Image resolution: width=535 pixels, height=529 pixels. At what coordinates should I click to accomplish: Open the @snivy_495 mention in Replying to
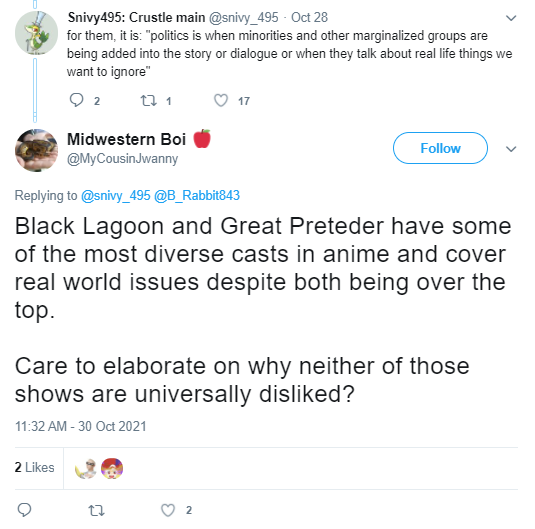[116, 196]
